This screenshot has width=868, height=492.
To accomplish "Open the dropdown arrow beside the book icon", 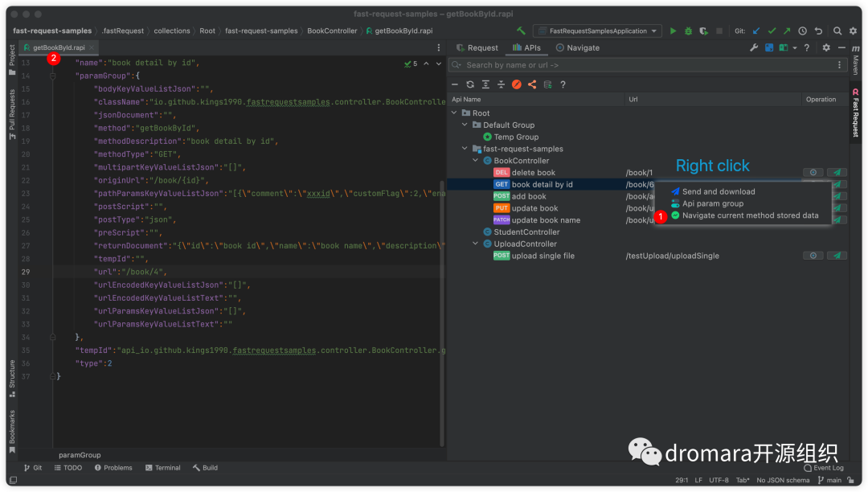I will click(794, 48).
